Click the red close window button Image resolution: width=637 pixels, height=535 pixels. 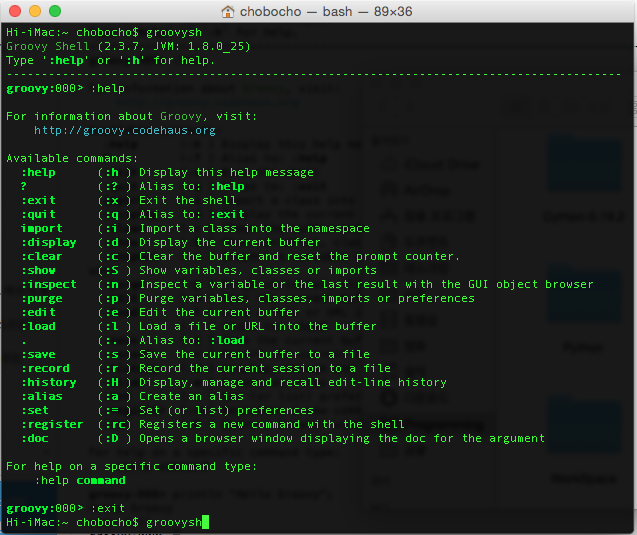pyautogui.click(x=15, y=11)
